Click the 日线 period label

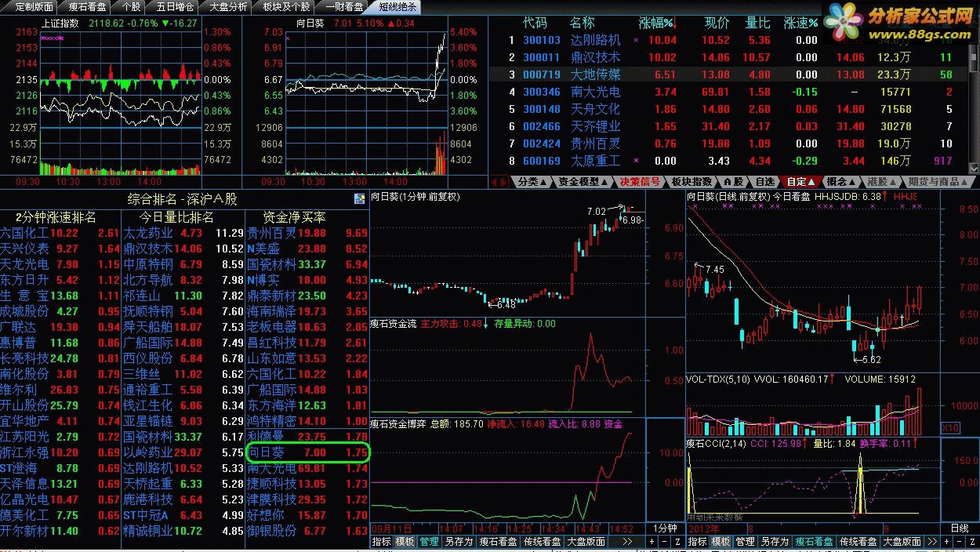[x=960, y=528]
